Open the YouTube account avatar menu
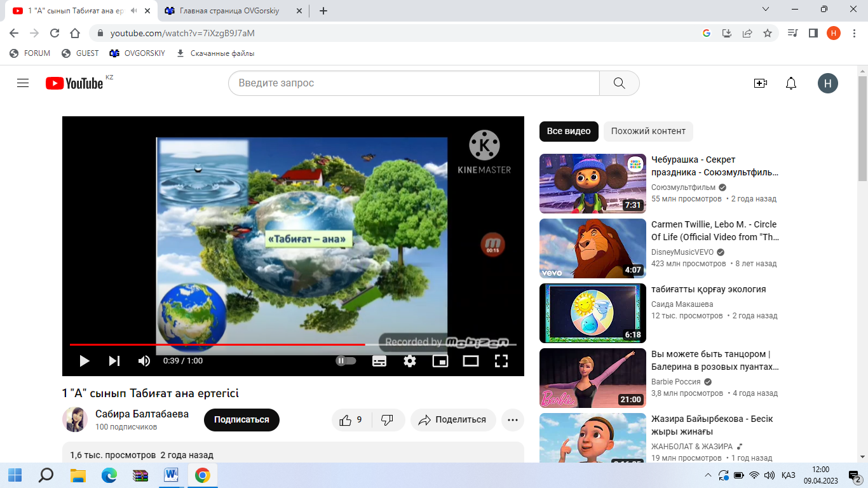 click(x=827, y=83)
